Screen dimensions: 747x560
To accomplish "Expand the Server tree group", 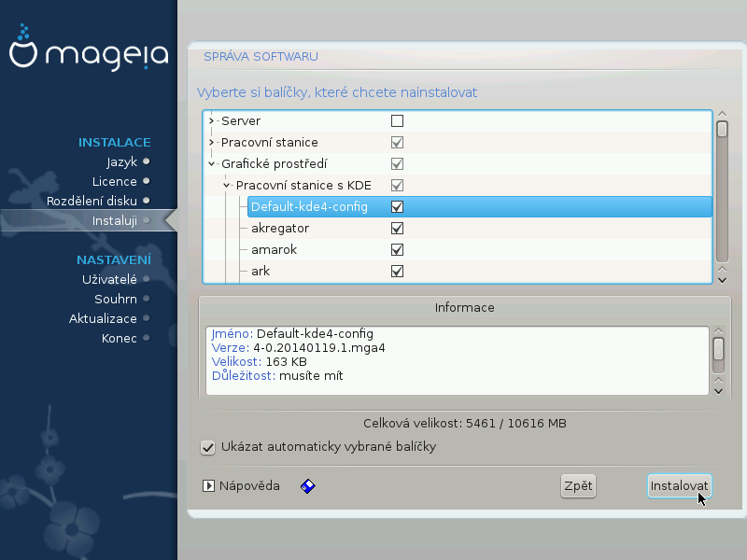I will [x=212, y=121].
